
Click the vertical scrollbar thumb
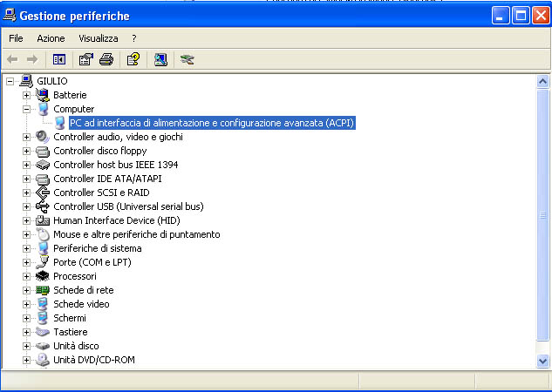click(x=543, y=215)
